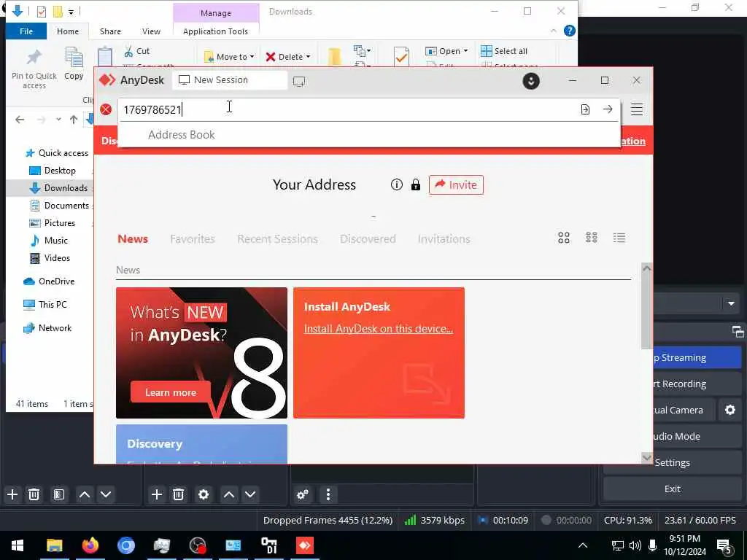747x560 pixels.
Task: Click the lock icon beside Your Address
Action: pyautogui.click(x=415, y=184)
